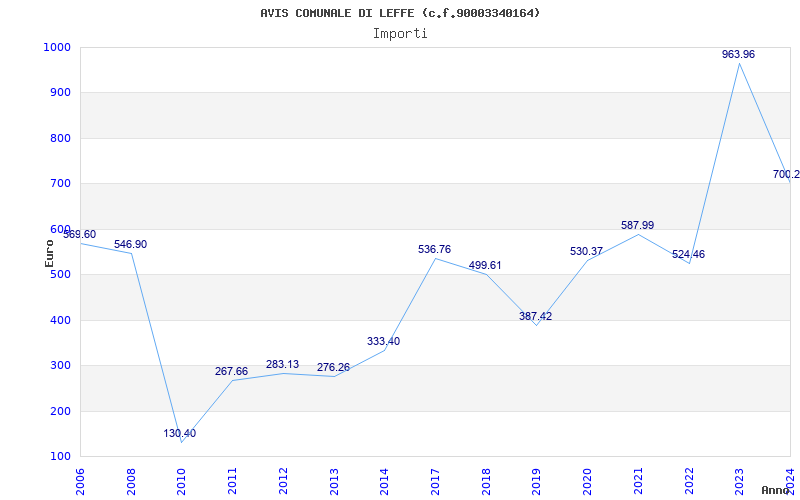Click the 2013 year tick label
The width and height of the screenshot is (800, 500).
334,482
